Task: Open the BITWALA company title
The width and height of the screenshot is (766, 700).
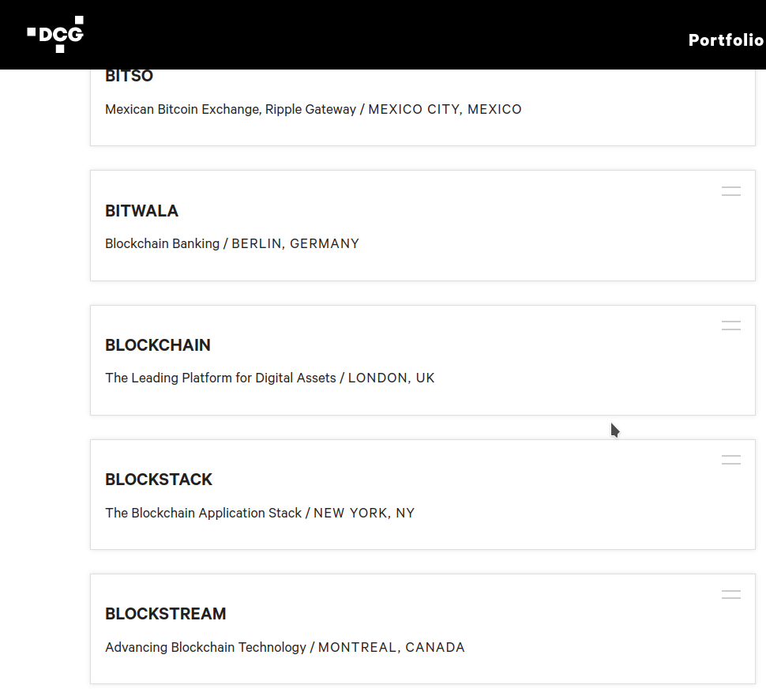Action: click(141, 211)
